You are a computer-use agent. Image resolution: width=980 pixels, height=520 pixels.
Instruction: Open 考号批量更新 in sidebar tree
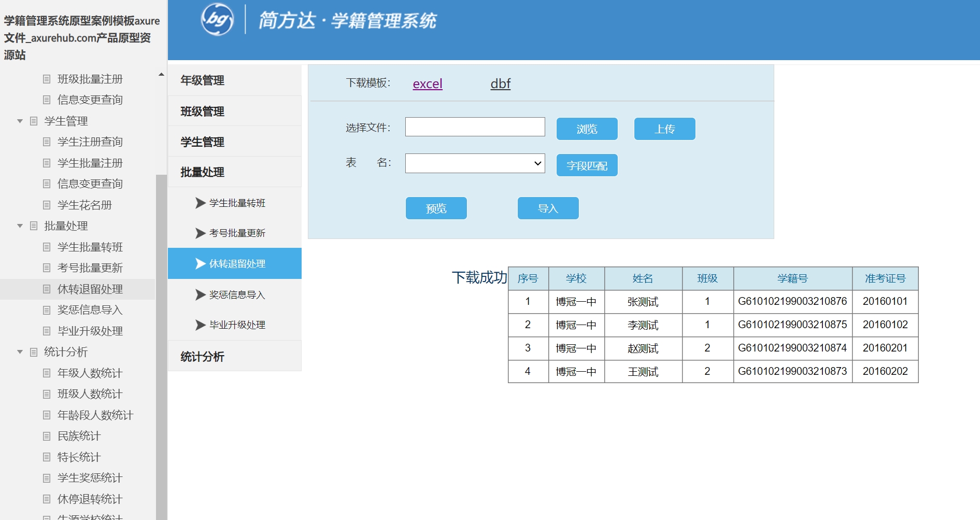click(x=90, y=268)
